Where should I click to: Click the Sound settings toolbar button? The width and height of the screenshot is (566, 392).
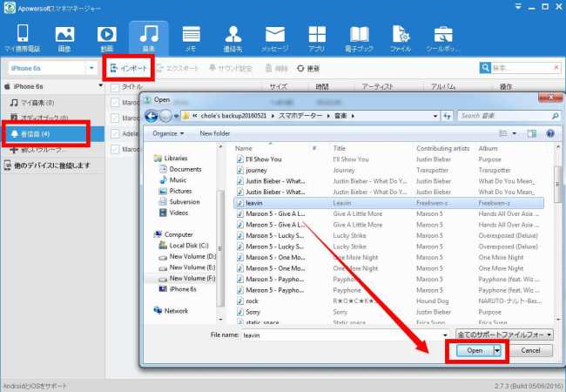[x=231, y=68]
